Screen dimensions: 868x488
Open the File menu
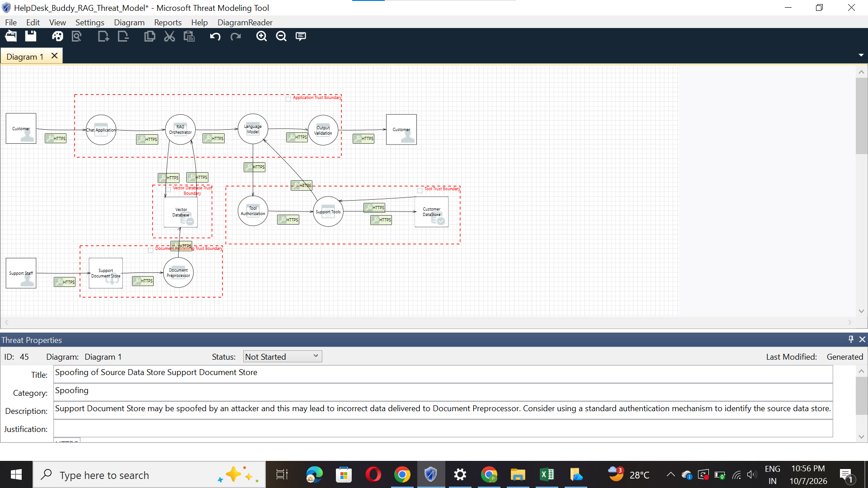pyautogui.click(x=11, y=22)
